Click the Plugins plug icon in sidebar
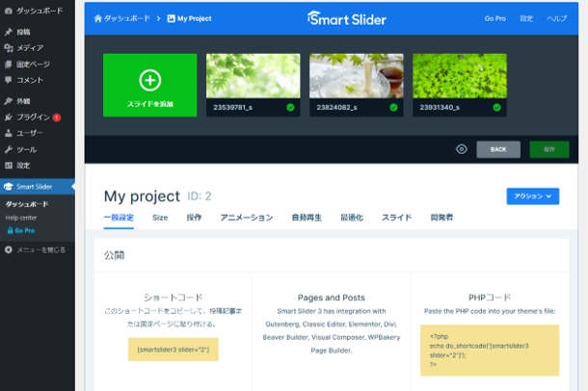Viewport: 588px width, 391px height. coord(9,117)
